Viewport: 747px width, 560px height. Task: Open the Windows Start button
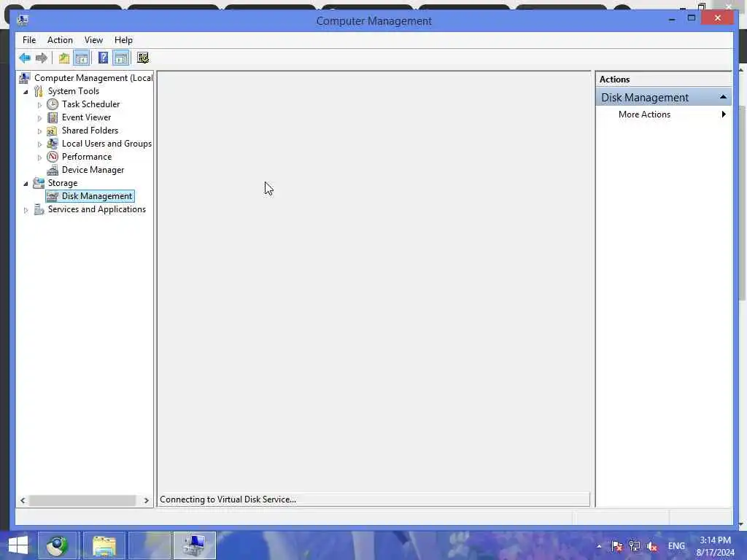(18, 545)
